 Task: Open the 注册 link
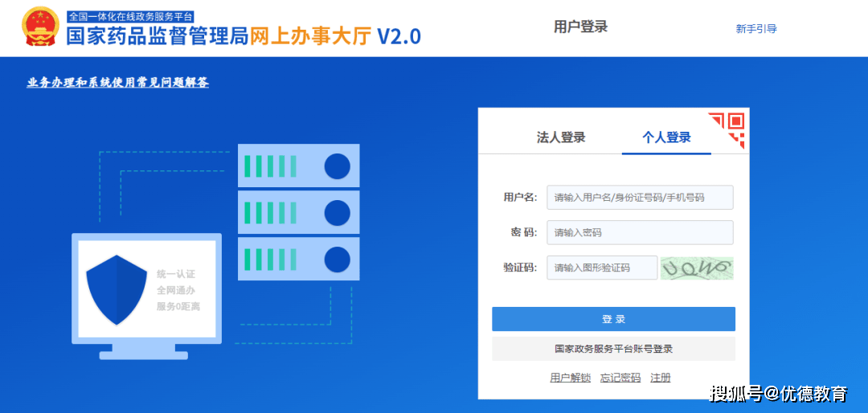(661, 378)
